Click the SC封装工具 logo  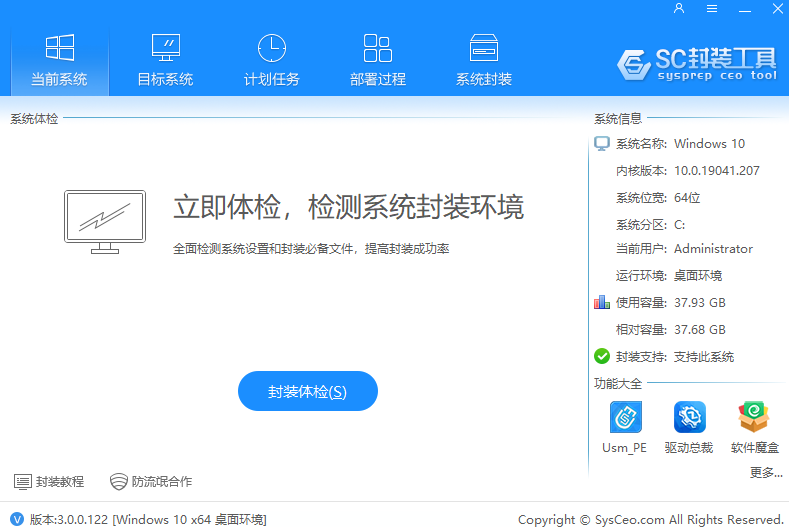(696, 63)
